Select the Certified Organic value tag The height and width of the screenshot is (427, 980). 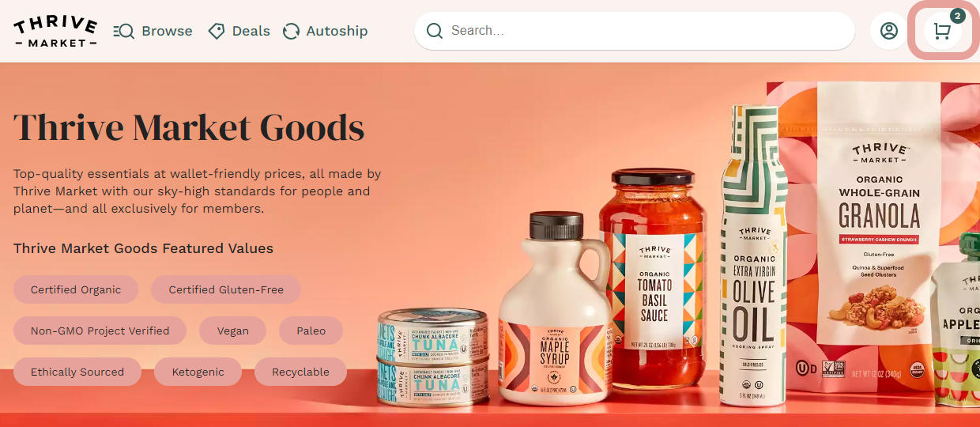(76, 289)
